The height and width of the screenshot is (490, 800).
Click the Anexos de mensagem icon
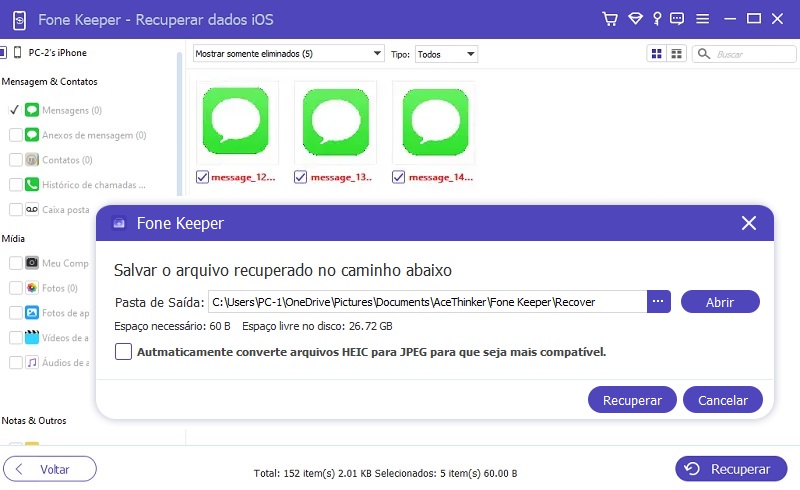[32, 135]
